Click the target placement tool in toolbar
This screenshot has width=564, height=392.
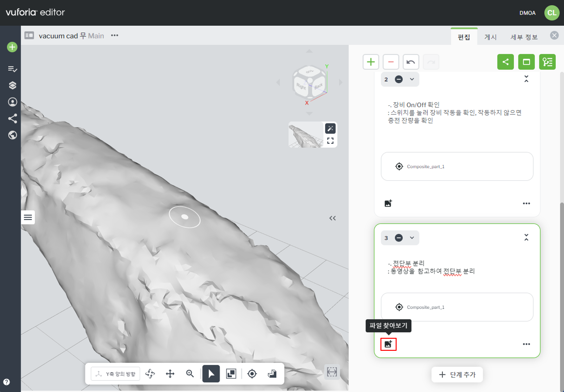[252, 374]
